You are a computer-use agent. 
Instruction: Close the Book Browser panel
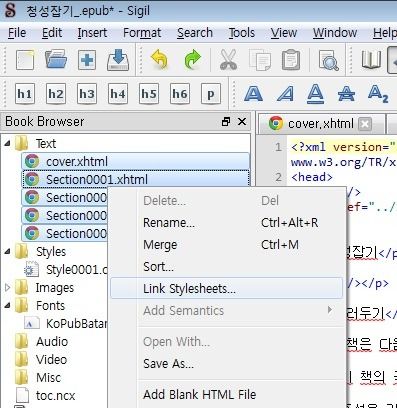[x=242, y=122]
